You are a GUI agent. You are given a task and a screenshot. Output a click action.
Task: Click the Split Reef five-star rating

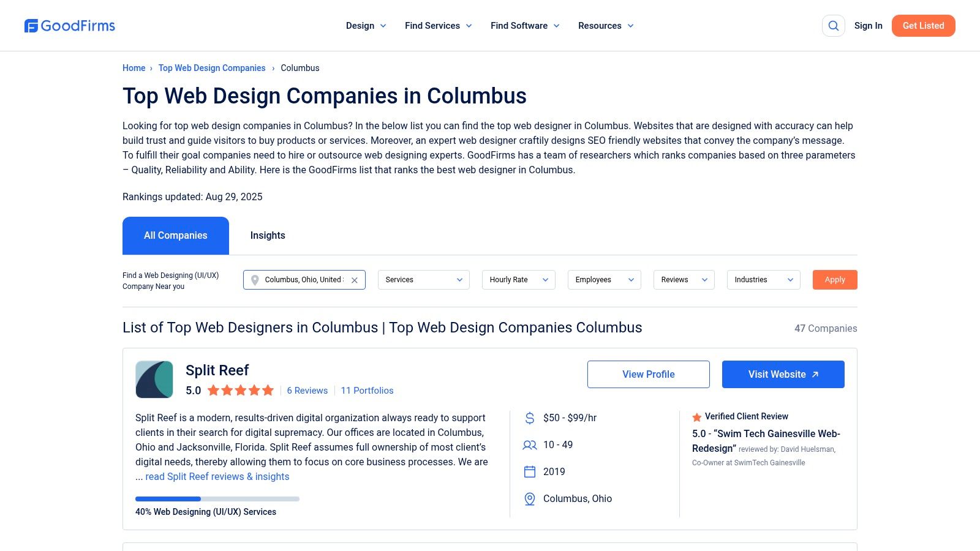(x=241, y=391)
